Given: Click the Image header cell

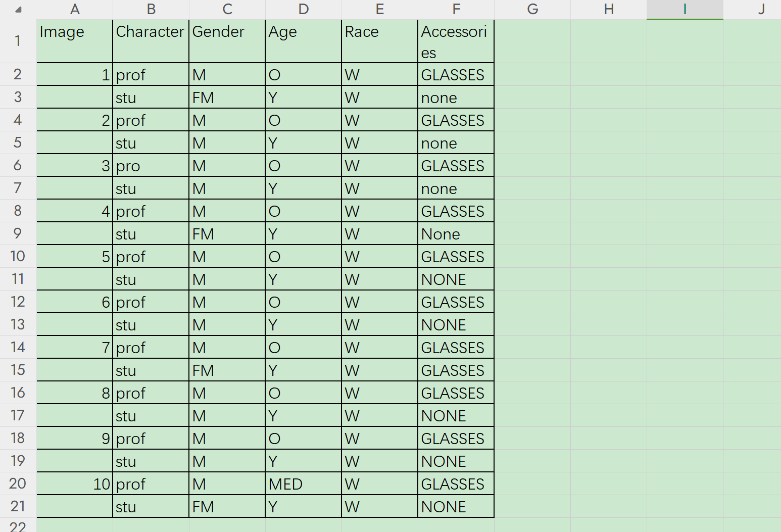Looking at the screenshot, I should (75, 41).
